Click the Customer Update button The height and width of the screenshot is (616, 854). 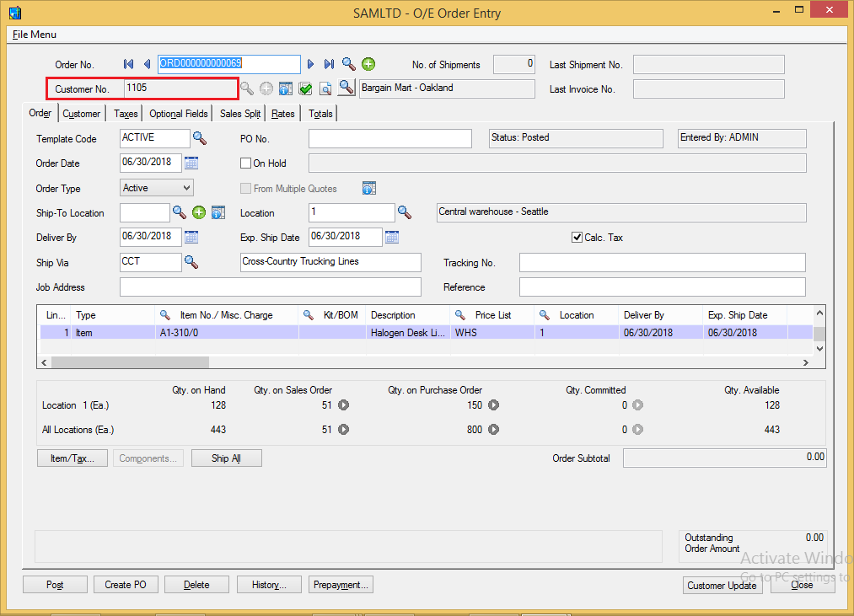tap(722, 586)
